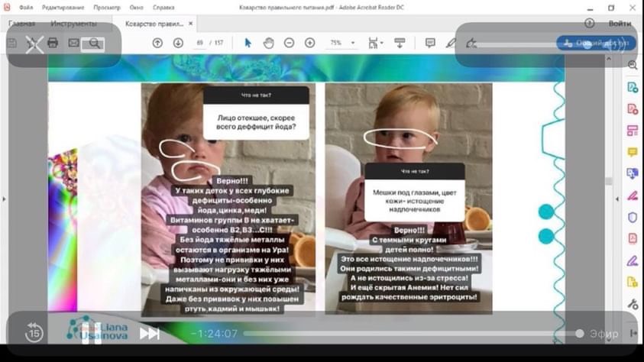
Task: Open the zoom level dropdown arrow
Action: pos(353,43)
